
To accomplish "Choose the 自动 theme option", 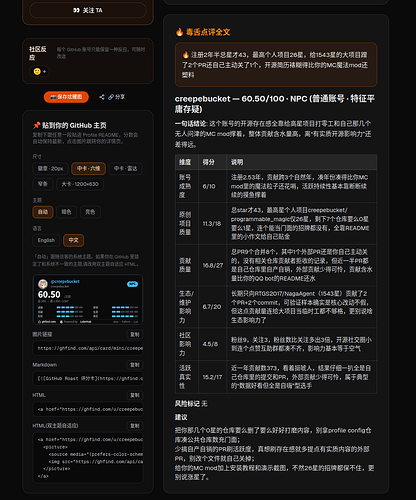I will (x=43, y=212).
